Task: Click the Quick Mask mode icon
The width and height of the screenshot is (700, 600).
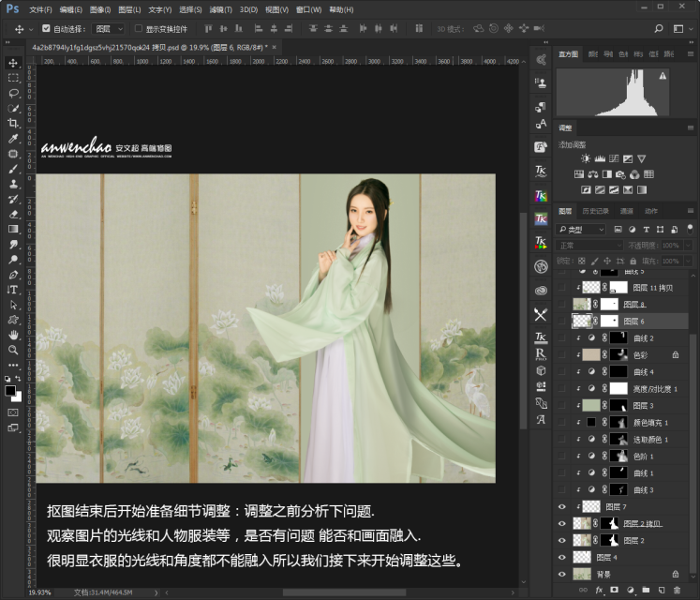Action: pyautogui.click(x=13, y=412)
